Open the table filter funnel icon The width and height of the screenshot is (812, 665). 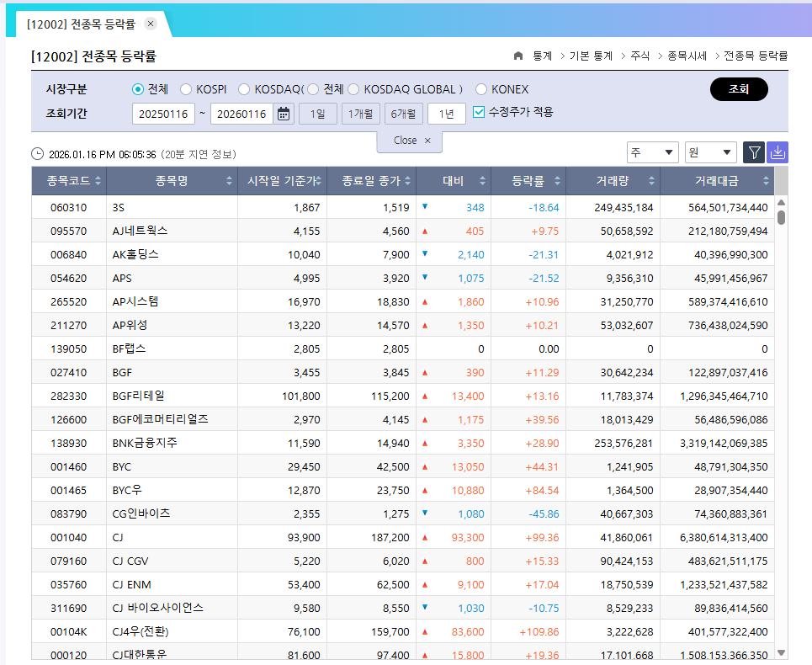tap(754, 153)
